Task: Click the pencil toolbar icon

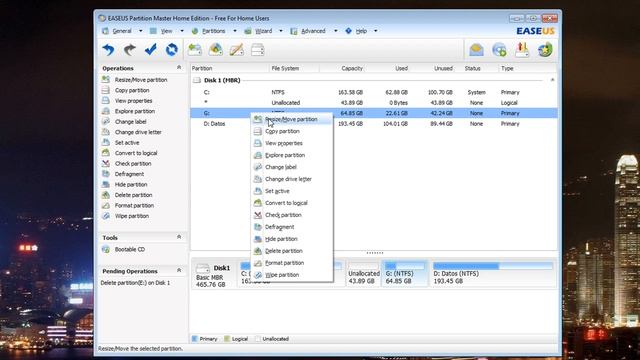Action: coord(237,50)
